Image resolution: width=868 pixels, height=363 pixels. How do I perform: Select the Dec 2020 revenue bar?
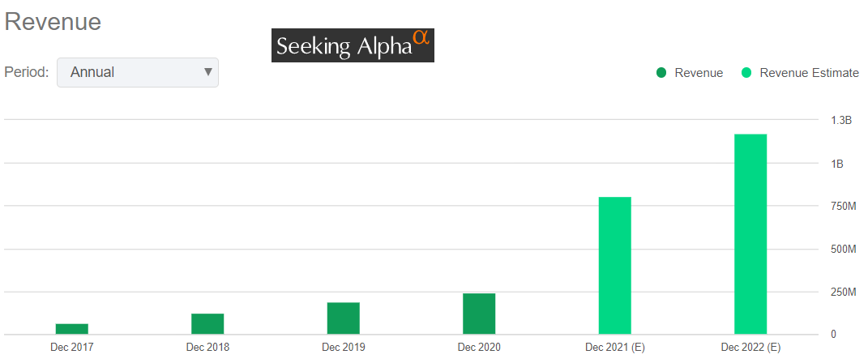pyautogui.click(x=479, y=314)
